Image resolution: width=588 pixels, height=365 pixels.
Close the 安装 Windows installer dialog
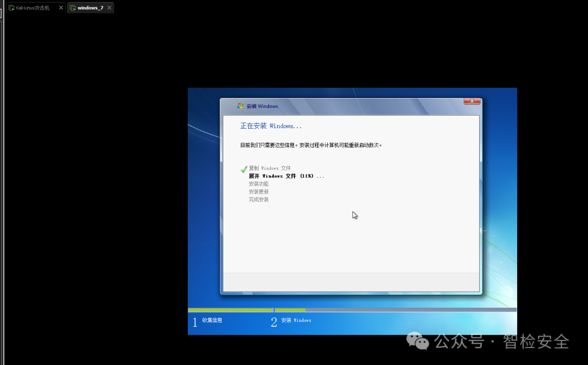click(471, 101)
